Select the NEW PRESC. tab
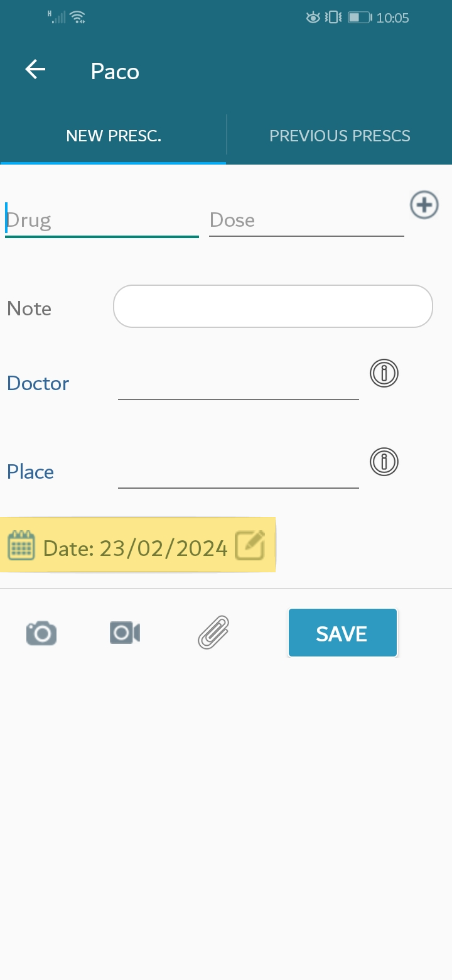 114,136
